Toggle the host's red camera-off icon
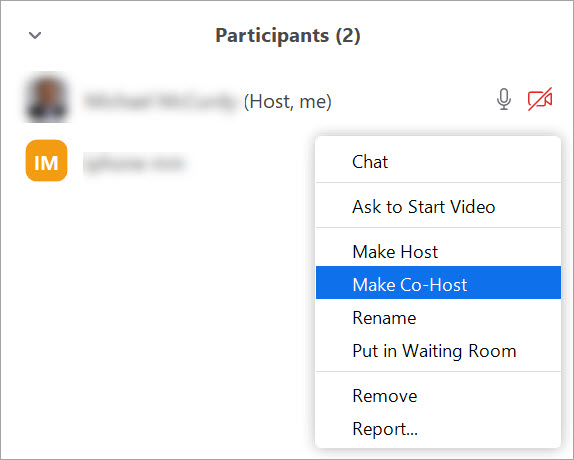The image size is (574, 460). (540, 99)
